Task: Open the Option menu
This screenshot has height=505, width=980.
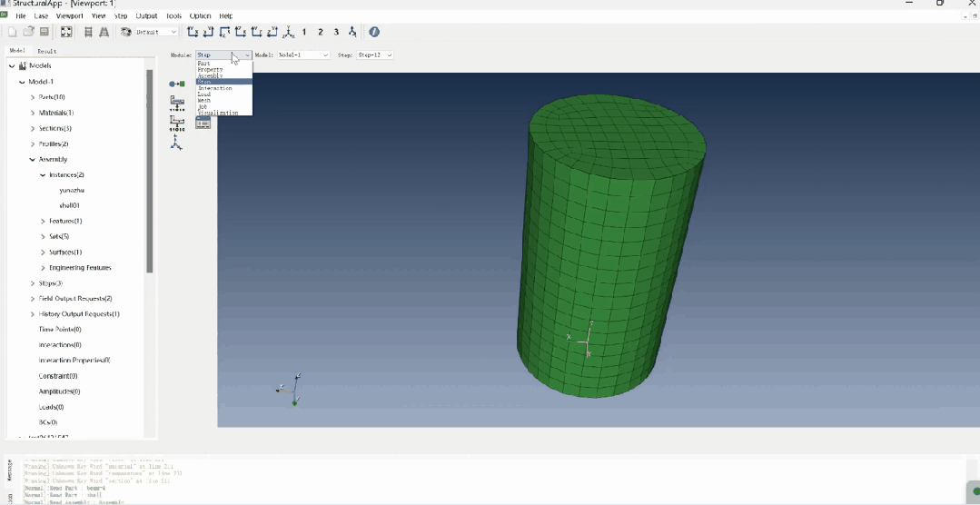Action: 200,15
